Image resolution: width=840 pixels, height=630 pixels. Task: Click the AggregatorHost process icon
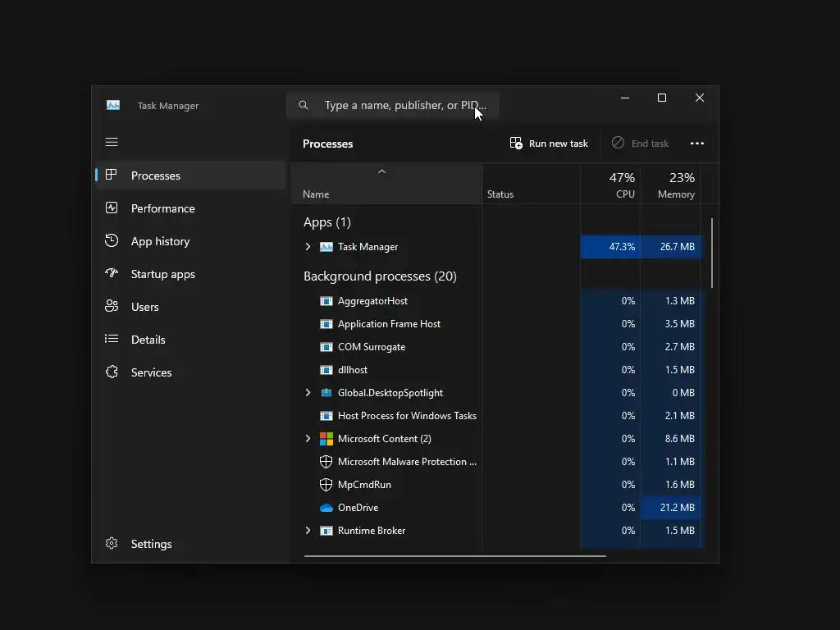(326, 301)
